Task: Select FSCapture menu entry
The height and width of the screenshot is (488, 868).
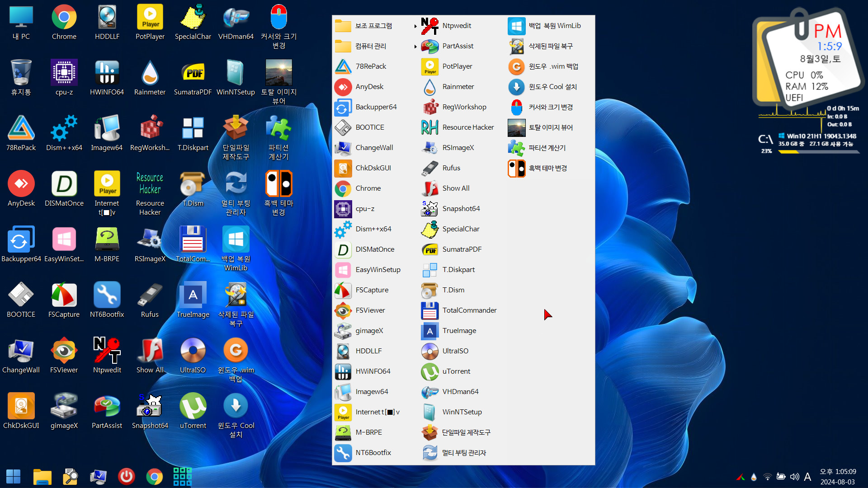Action: coord(375,290)
